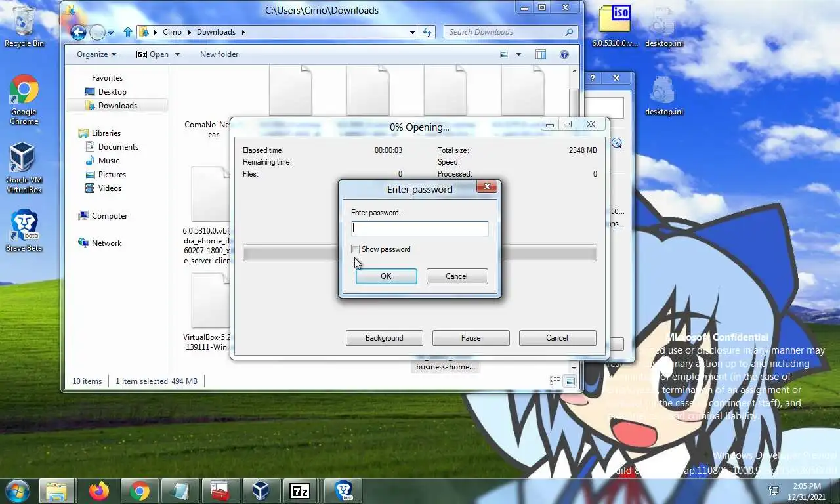The width and height of the screenshot is (840, 504).
Task: Expand the address bar history dropdown
Action: tap(412, 32)
